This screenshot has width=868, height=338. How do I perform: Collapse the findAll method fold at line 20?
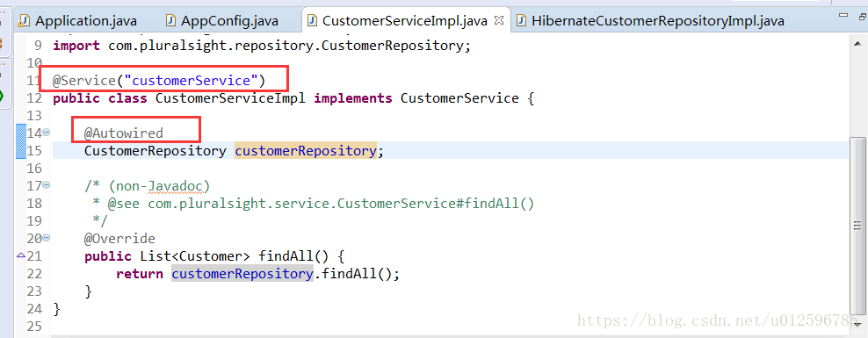[x=47, y=238]
